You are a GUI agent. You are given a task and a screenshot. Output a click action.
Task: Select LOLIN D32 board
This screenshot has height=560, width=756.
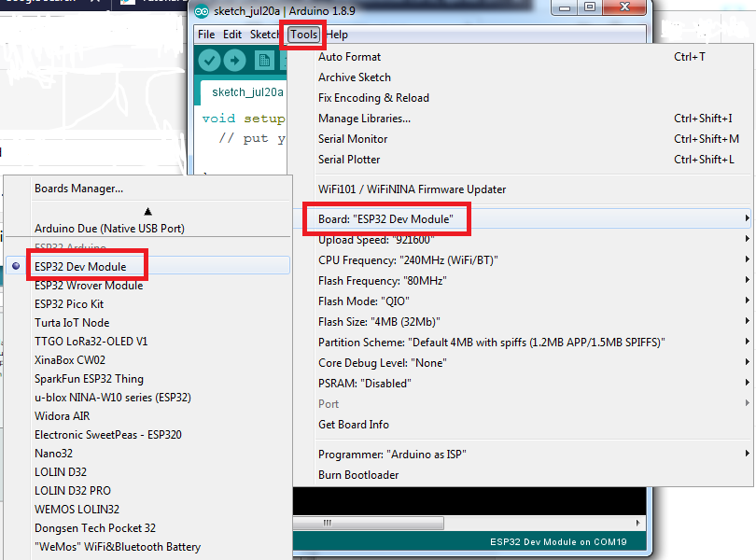[x=148, y=472]
